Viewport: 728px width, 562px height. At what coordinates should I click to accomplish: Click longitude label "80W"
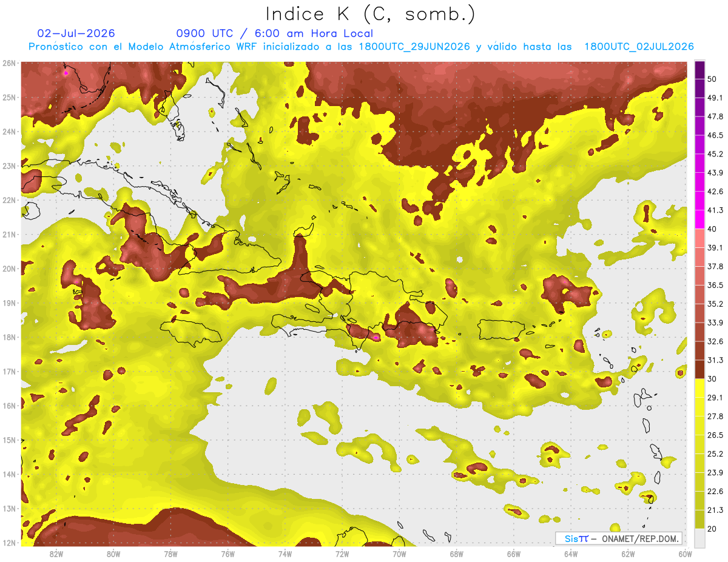(113, 554)
